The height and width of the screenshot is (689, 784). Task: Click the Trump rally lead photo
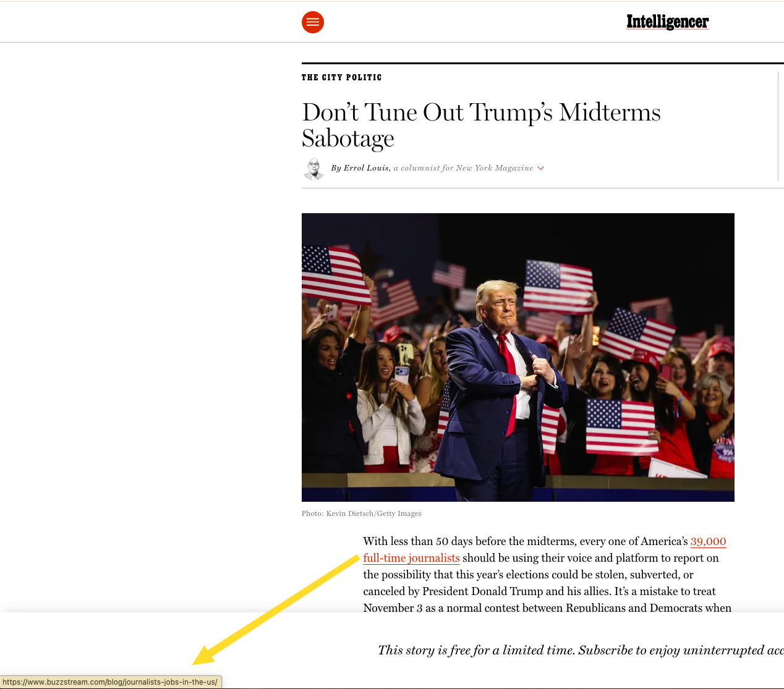pyautogui.click(x=518, y=357)
